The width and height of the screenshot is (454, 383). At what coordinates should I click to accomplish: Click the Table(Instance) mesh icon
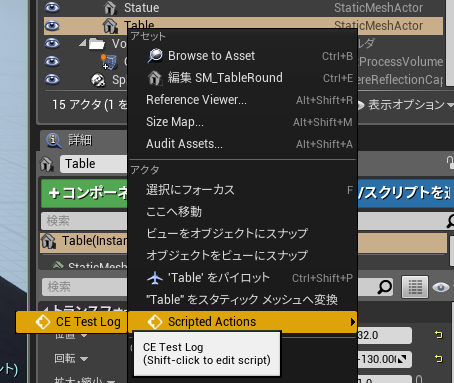pyautogui.click(x=49, y=241)
